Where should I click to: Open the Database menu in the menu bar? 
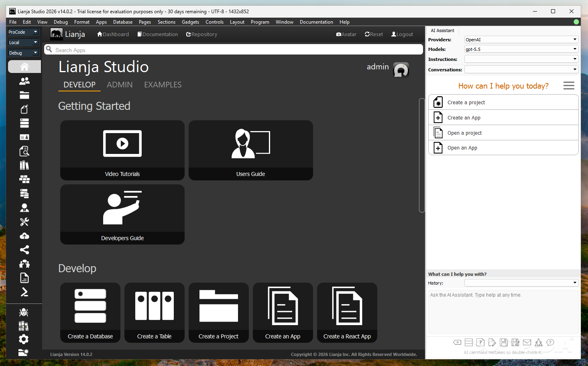click(123, 22)
